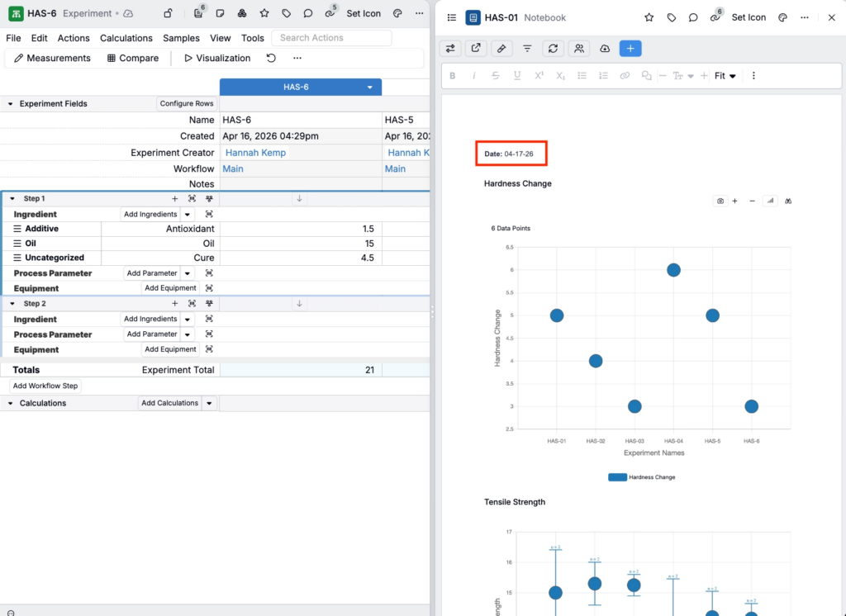Screen dimensions: 846x616
Task: Click the chart camera snapshot icon
Action: [720, 201]
